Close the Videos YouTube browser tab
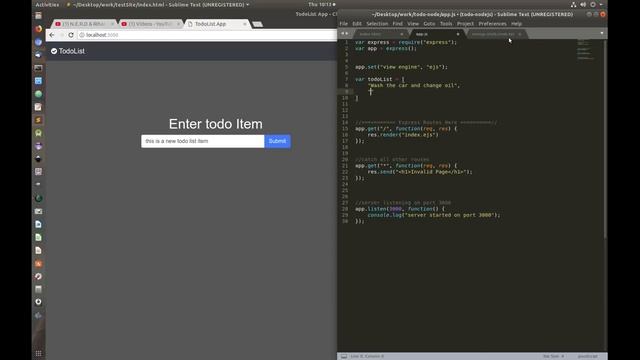 click(x=178, y=24)
